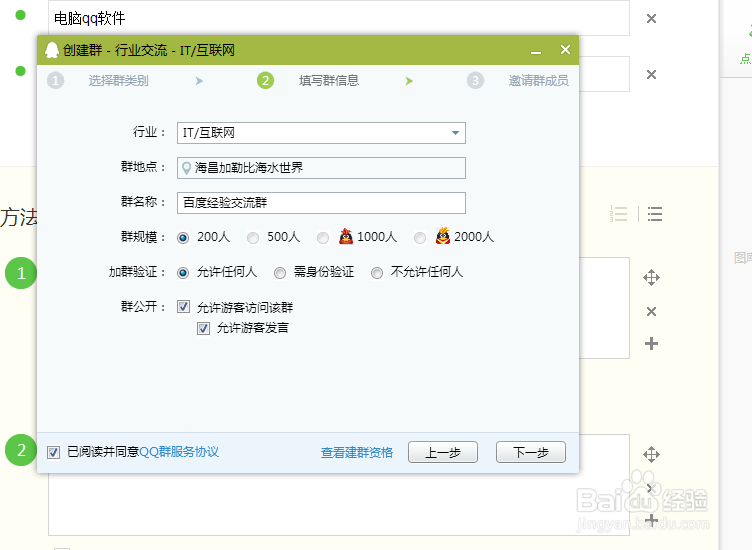Click the 上一步 button
This screenshot has height=550, width=752.
coord(443,452)
